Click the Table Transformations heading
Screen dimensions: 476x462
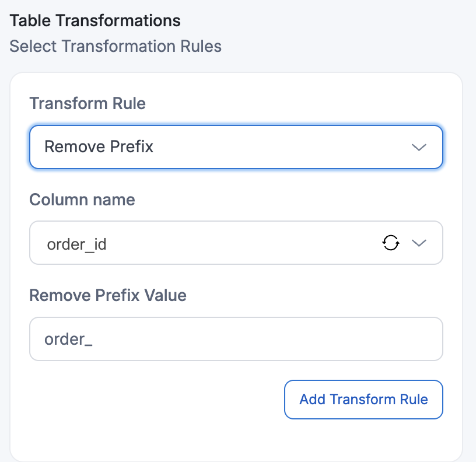[95, 21]
